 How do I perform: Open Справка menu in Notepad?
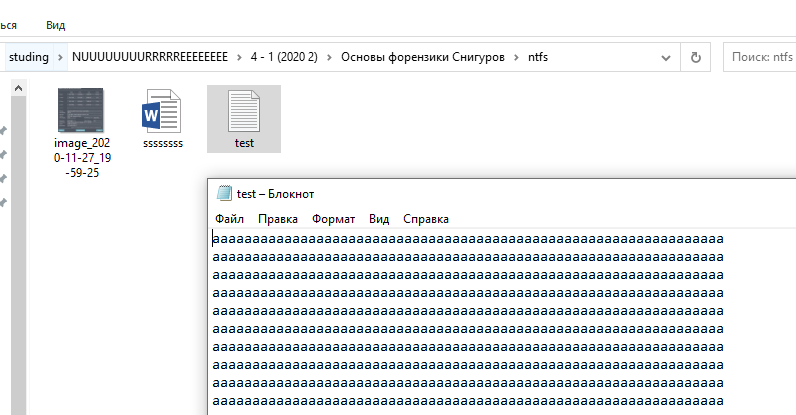[x=425, y=219]
